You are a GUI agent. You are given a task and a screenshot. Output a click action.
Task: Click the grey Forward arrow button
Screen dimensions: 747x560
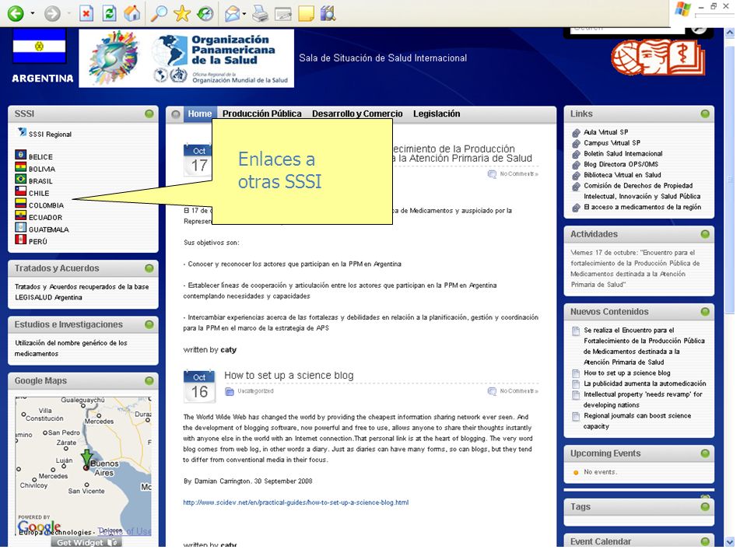click(52, 13)
